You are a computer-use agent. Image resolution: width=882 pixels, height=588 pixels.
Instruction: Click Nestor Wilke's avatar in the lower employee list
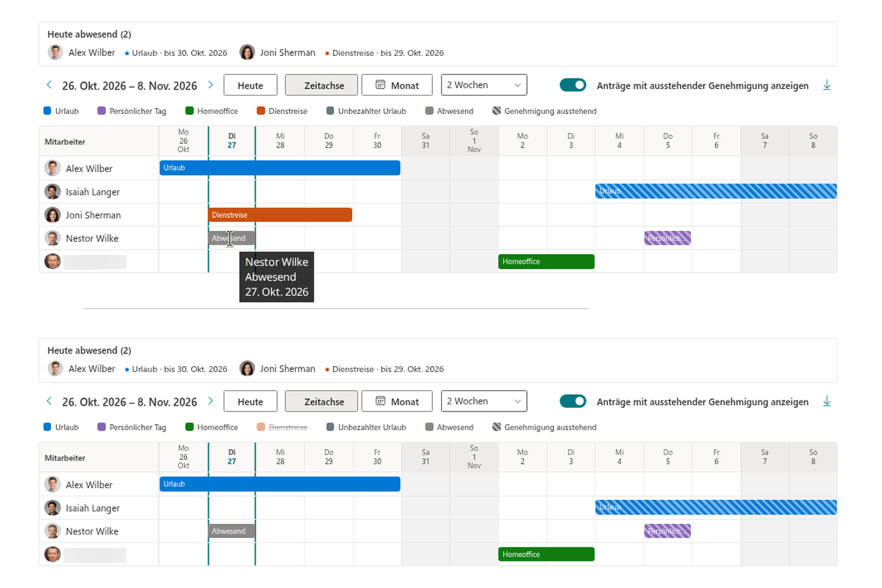52,531
